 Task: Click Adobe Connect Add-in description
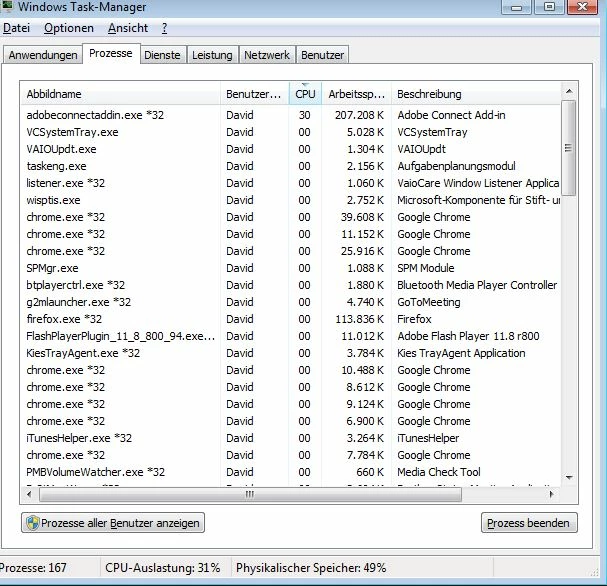(x=451, y=115)
